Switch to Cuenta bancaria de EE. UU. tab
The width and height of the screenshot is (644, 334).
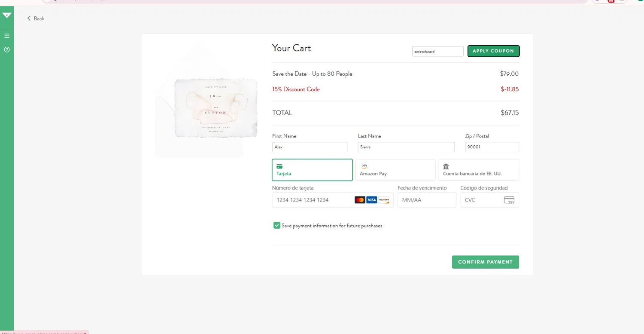[478, 170]
